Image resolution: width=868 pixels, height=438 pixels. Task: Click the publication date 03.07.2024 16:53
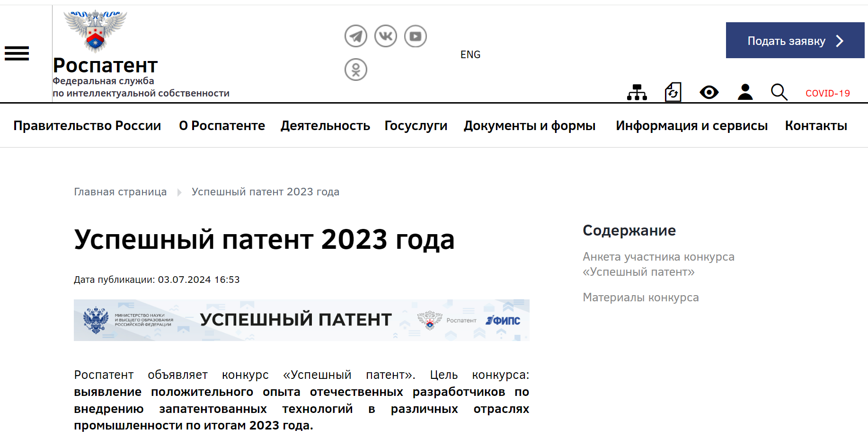tap(199, 280)
